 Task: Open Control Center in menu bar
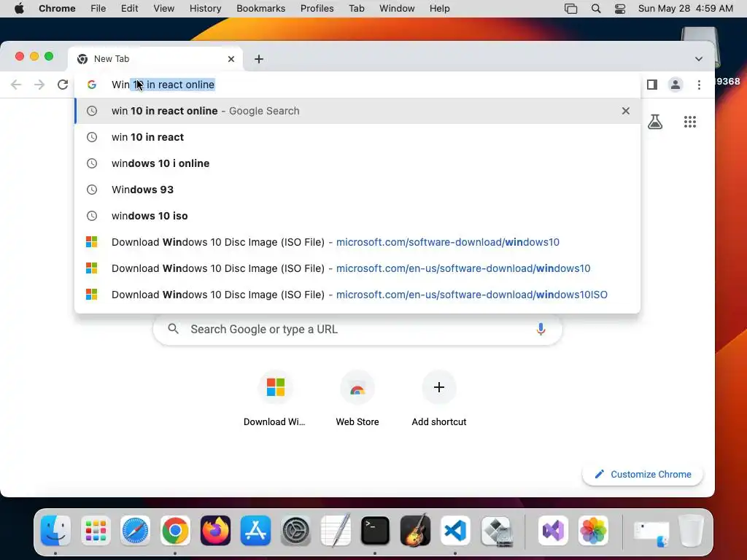pyautogui.click(x=620, y=9)
